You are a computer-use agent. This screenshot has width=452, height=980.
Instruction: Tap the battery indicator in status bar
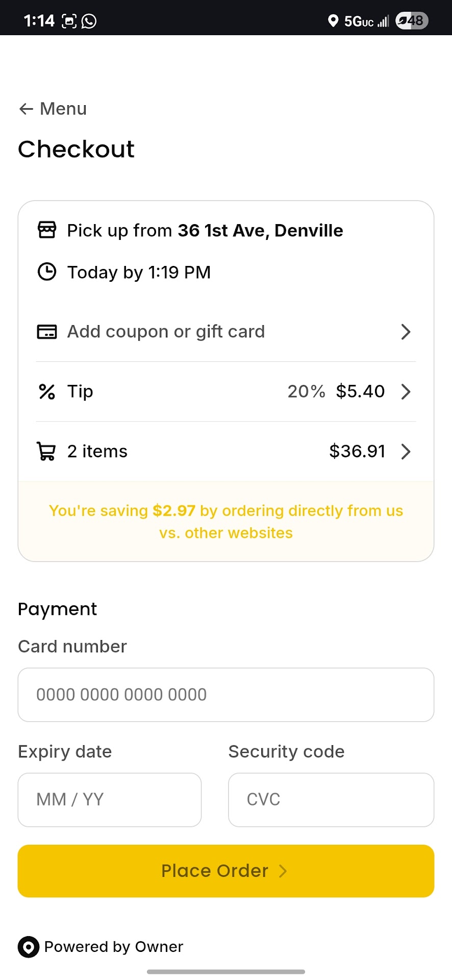[411, 21]
